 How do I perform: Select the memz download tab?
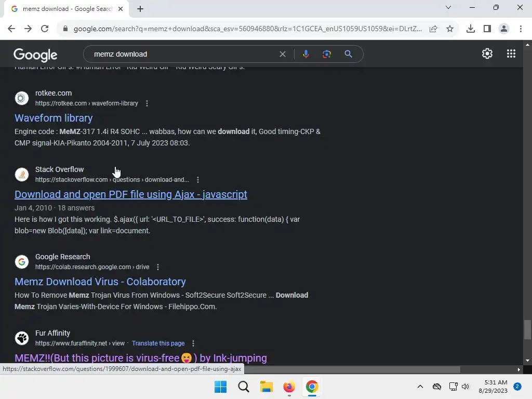67,9
